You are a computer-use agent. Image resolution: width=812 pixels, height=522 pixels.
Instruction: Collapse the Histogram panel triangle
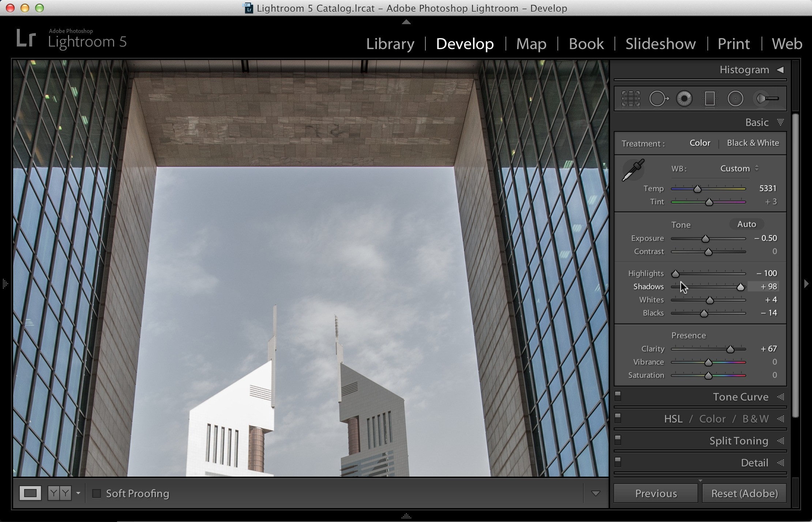[x=780, y=70]
